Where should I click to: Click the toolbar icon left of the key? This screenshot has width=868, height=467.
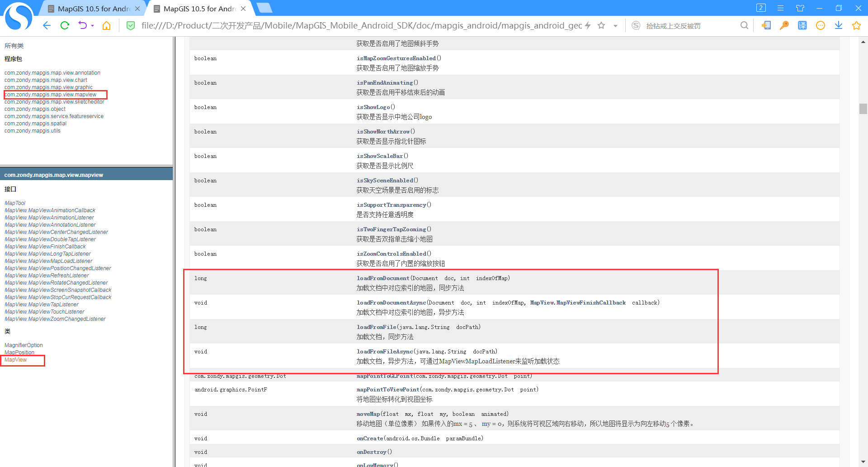coord(766,25)
